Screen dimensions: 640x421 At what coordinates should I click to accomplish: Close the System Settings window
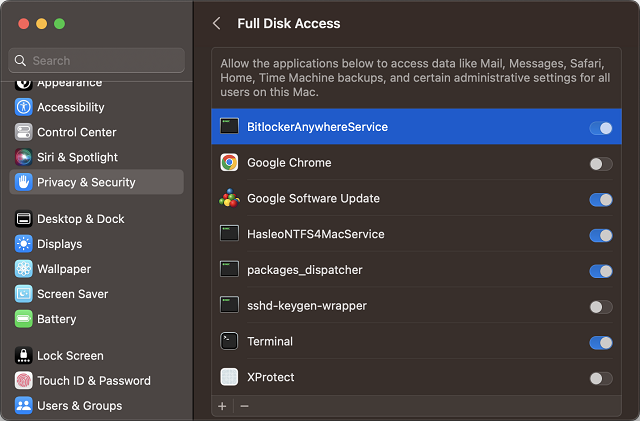(24, 24)
